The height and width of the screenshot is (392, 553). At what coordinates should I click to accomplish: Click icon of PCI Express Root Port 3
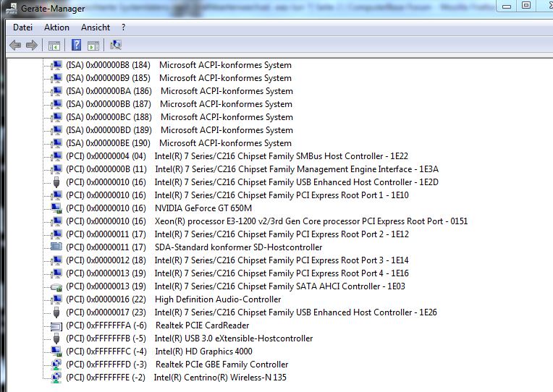[56, 260]
